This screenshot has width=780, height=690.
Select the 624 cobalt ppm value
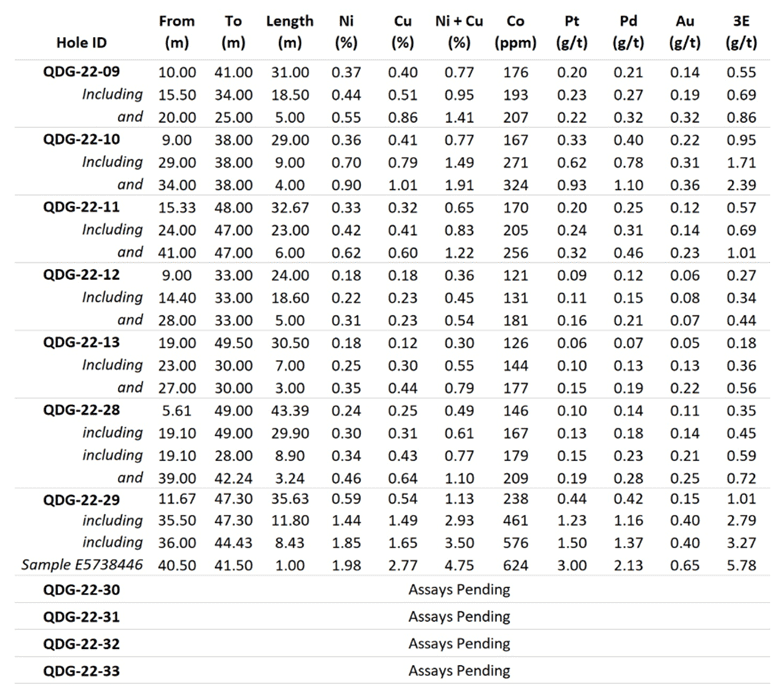click(x=516, y=565)
